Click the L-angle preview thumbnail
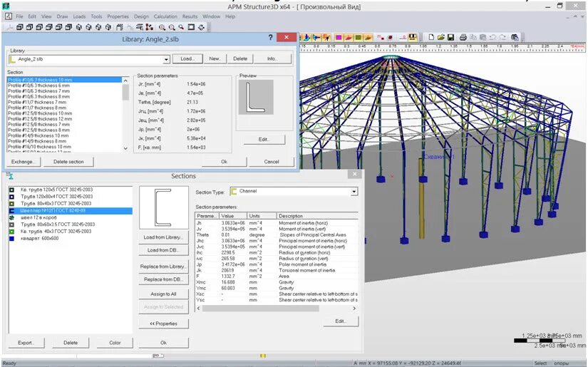 coord(256,97)
